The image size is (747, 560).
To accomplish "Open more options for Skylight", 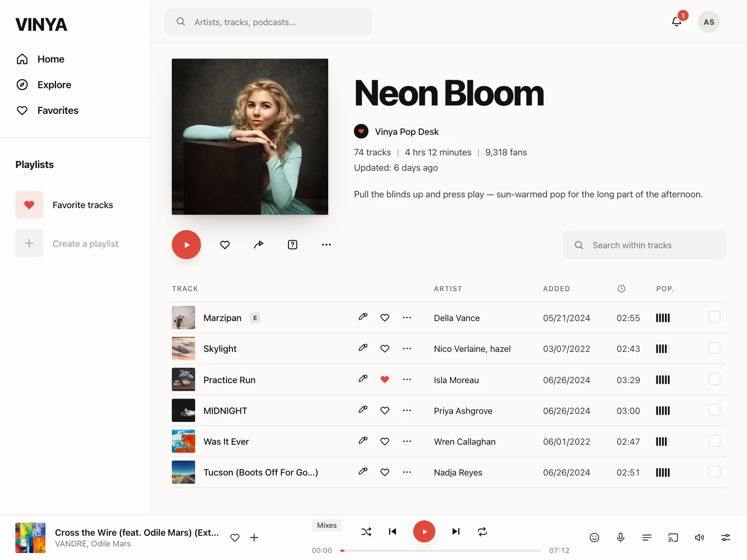I will 407,349.
